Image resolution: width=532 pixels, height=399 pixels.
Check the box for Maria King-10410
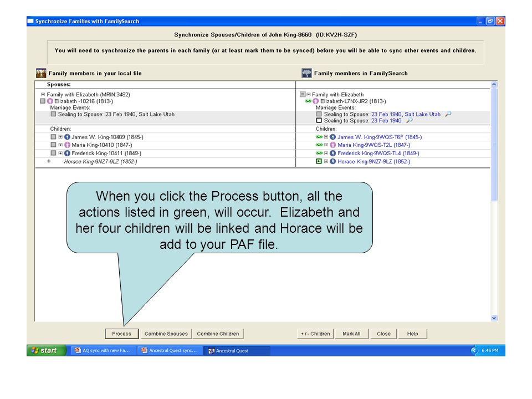pyautogui.click(x=53, y=145)
